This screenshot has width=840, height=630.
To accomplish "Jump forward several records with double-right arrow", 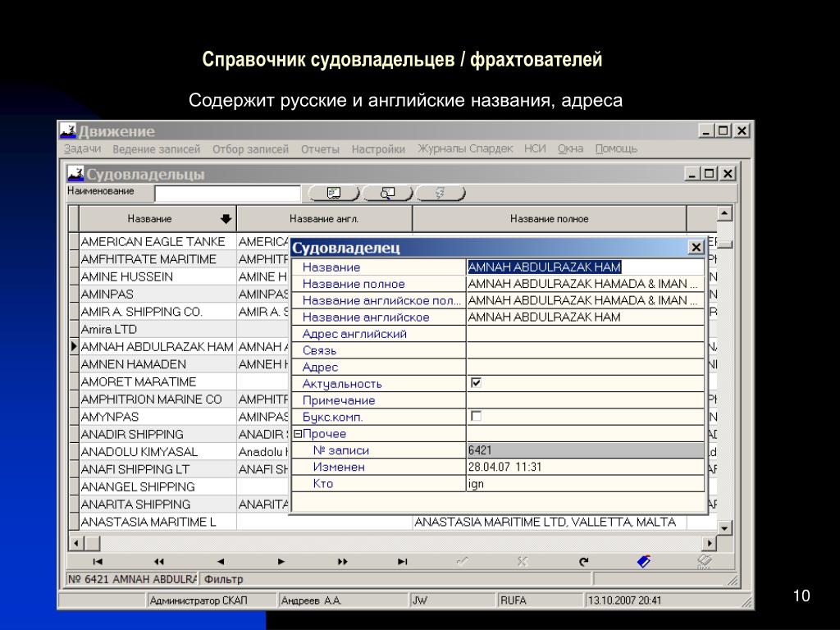I will [x=342, y=561].
